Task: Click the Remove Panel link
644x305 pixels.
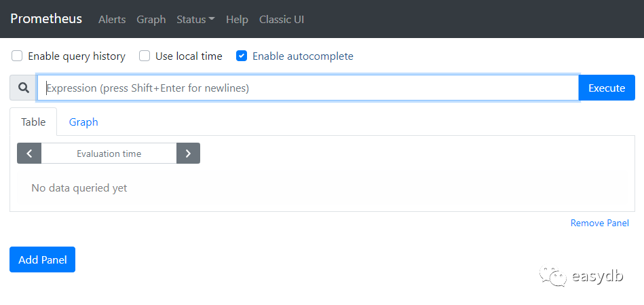Action: [599, 223]
